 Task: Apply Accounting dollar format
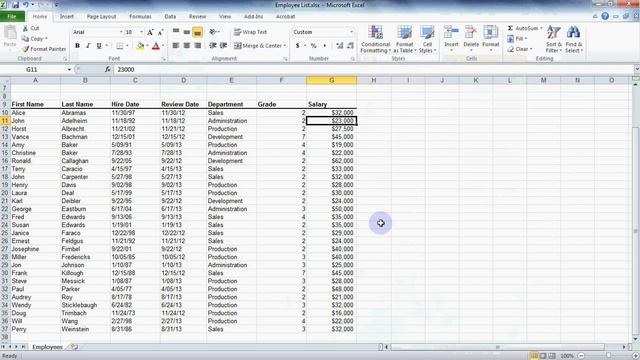(298, 46)
